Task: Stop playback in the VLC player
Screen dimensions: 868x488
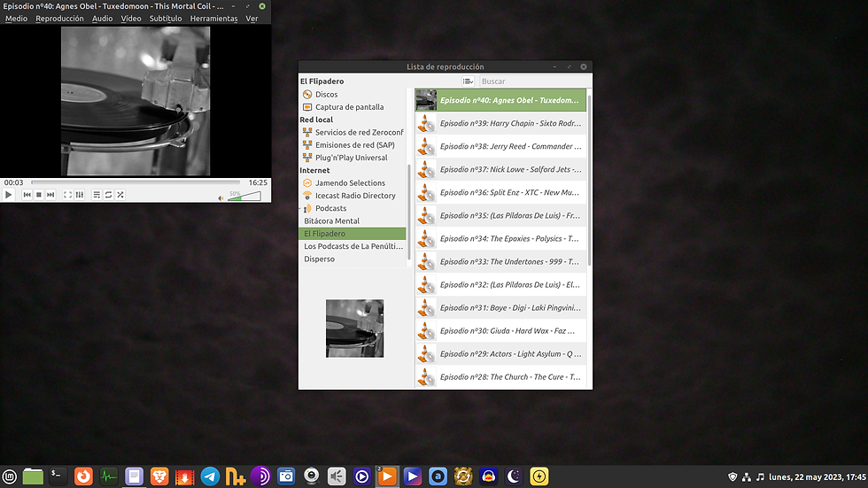Action: click(39, 195)
